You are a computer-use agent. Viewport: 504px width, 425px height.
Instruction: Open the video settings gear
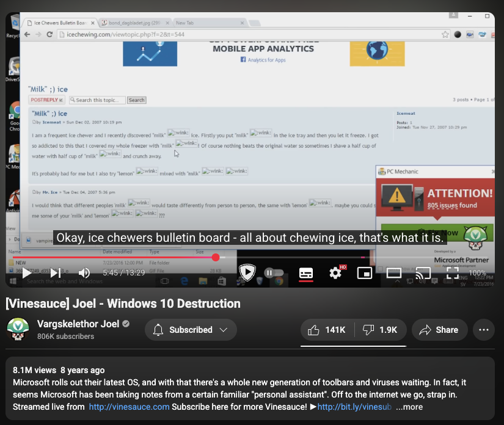[335, 273]
